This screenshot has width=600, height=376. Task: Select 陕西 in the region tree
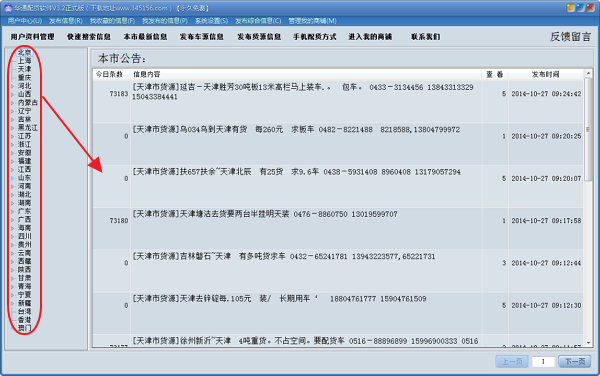[24, 270]
